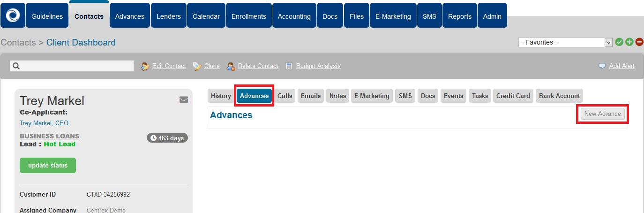Open the Credit Card tab
644x213 pixels.
(513, 96)
